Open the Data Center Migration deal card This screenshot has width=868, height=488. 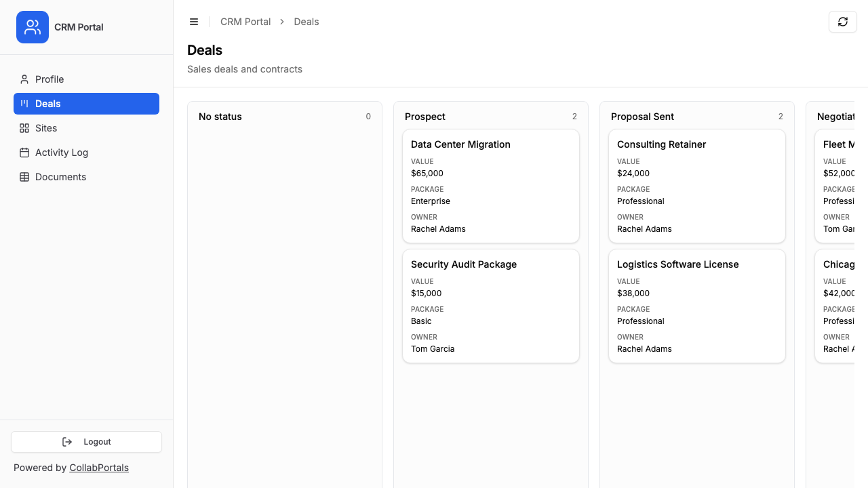[491, 186]
